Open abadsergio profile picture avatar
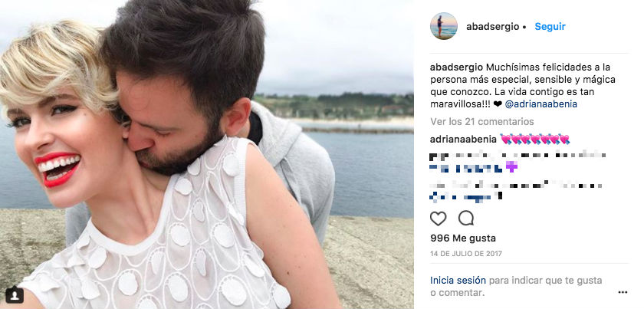Image resolution: width=644 pixels, height=309 pixels. [444, 26]
